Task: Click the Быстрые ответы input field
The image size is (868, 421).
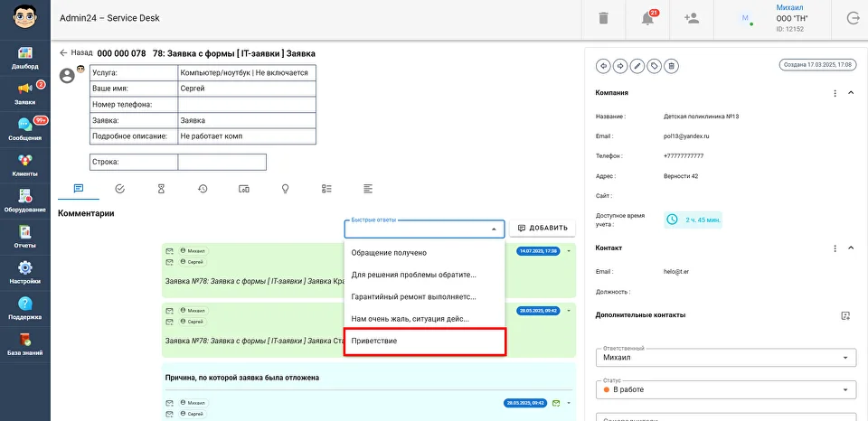Action: [x=416, y=229]
